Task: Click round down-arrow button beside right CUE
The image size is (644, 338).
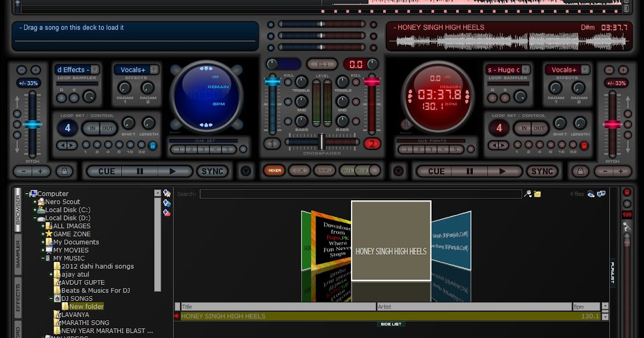Action: [398, 171]
